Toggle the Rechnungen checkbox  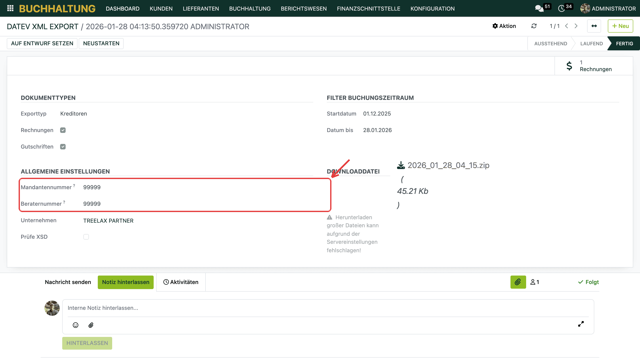(x=63, y=130)
